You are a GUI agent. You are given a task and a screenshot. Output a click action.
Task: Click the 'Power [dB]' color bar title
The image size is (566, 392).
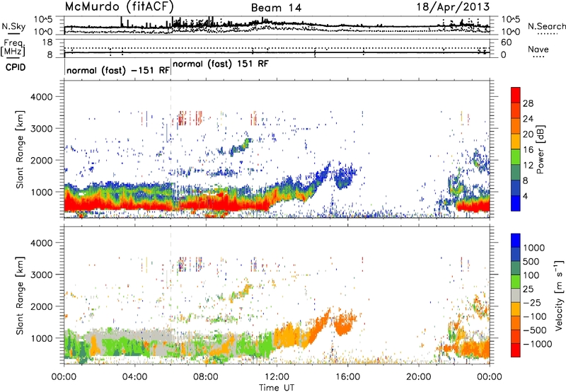tap(540, 149)
